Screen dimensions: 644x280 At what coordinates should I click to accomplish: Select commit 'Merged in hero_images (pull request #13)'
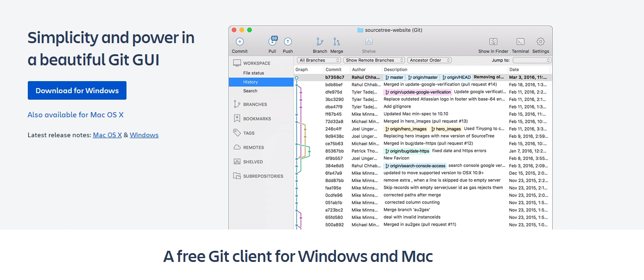pos(425,121)
